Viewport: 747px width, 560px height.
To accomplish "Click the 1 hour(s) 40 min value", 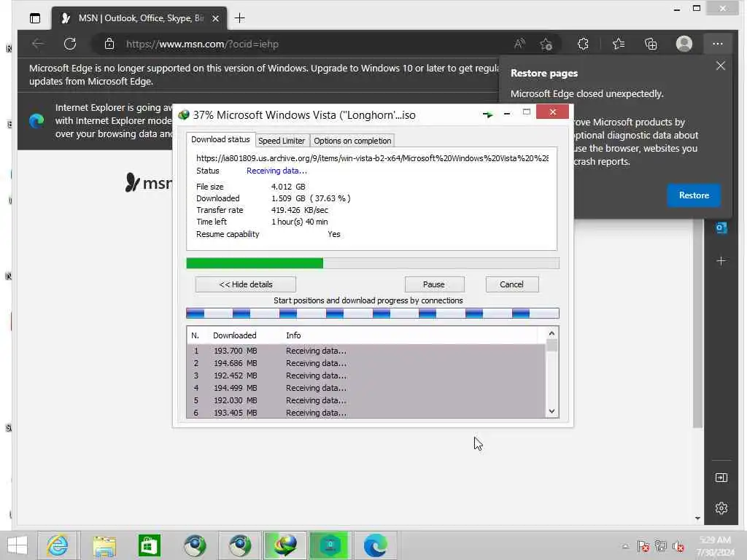I will (300, 222).
